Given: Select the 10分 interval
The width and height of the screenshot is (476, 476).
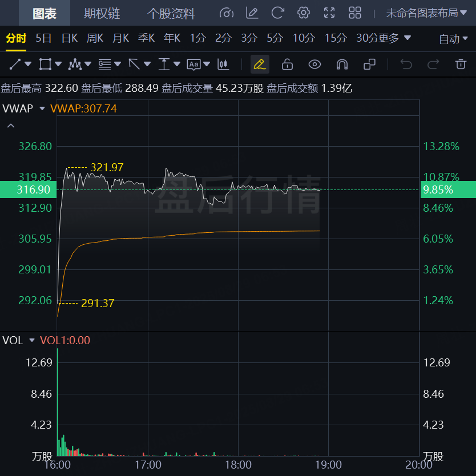Looking at the screenshot, I should click(x=304, y=38).
